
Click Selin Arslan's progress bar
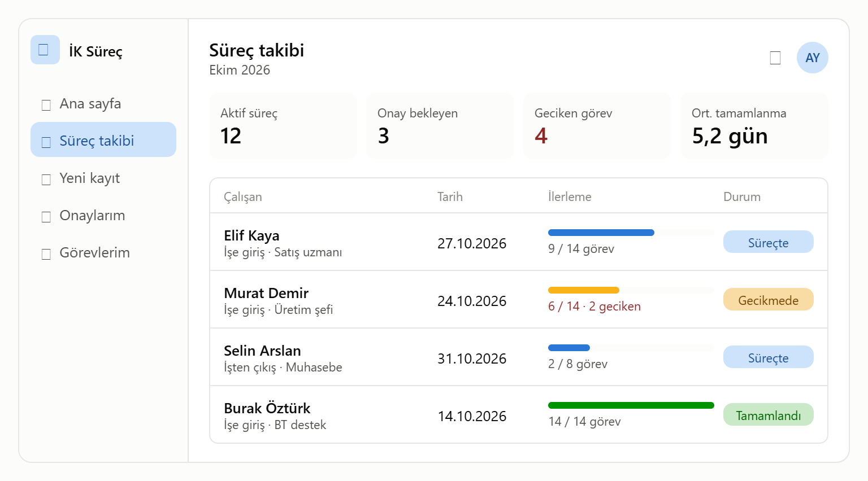(631, 348)
